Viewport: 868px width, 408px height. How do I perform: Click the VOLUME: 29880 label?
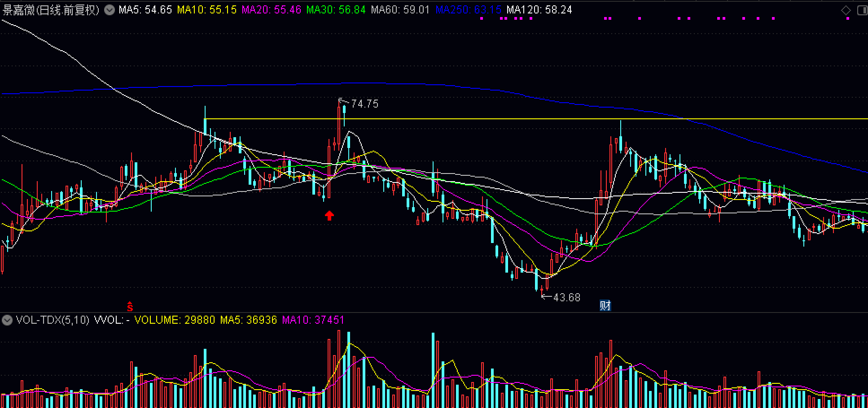coord(175,320)
